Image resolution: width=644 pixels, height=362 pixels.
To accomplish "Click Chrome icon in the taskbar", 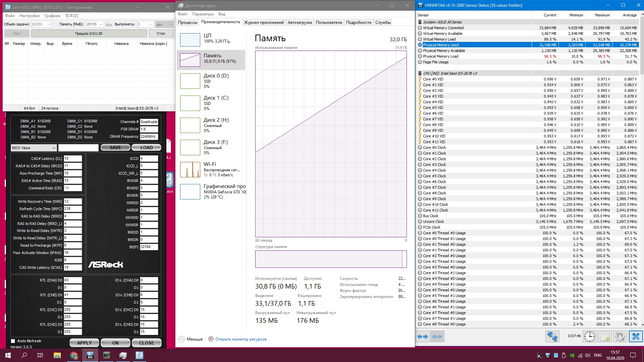I will pyautogui.click(x=74, y=355).
